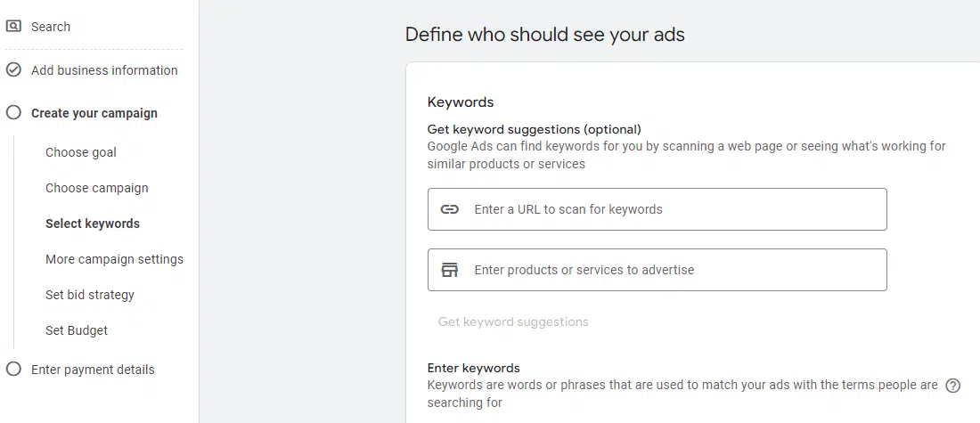
Task: Open the Choose goal sub-step
Action: click(x=80, y=152)
